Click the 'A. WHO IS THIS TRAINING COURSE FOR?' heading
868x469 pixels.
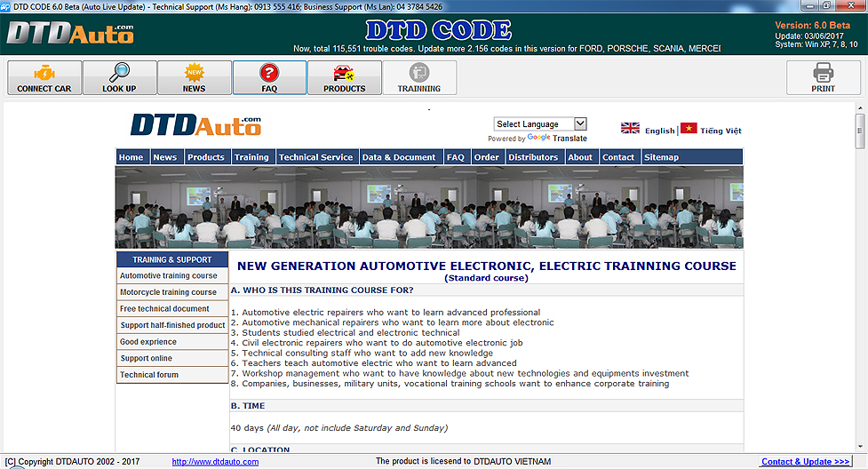(323, 290)
